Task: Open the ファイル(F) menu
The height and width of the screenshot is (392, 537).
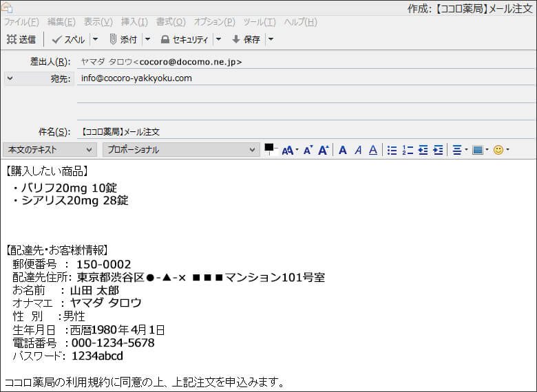Action: coord(21,22)
